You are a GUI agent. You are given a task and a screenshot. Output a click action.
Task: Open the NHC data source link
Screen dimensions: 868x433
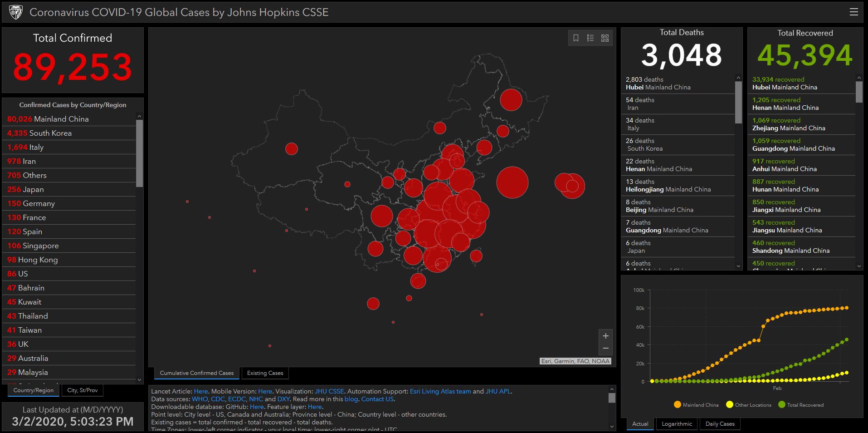pos(256,399)
